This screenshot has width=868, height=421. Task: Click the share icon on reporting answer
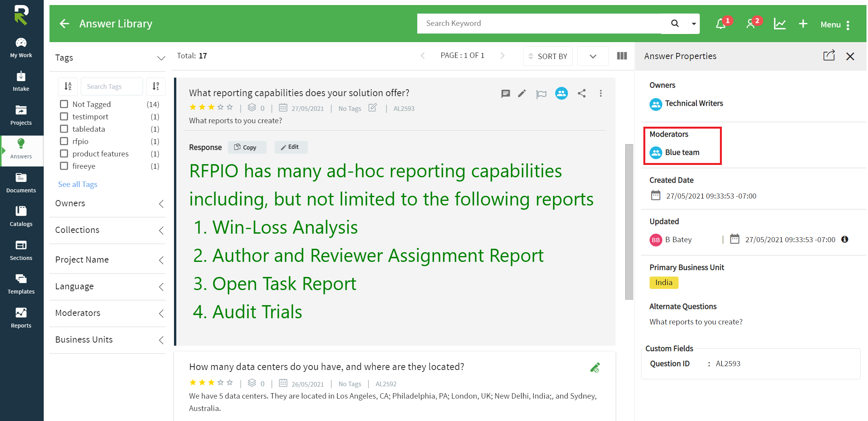(582, 93)
